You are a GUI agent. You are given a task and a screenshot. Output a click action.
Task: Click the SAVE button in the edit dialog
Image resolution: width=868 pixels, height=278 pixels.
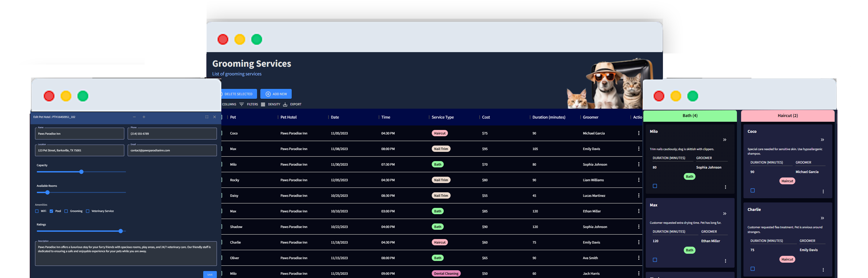[210, 274]
